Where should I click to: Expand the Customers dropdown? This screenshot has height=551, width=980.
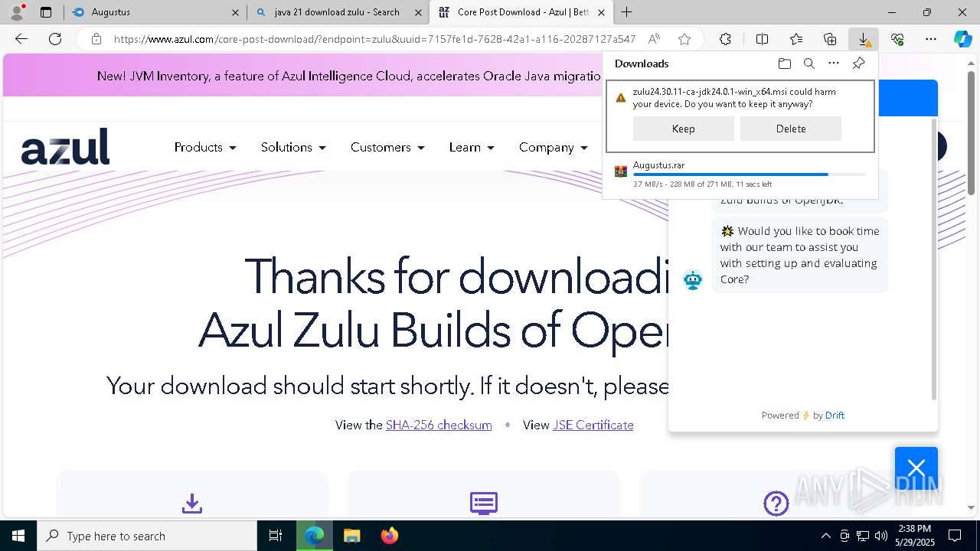tap(387, 147)
